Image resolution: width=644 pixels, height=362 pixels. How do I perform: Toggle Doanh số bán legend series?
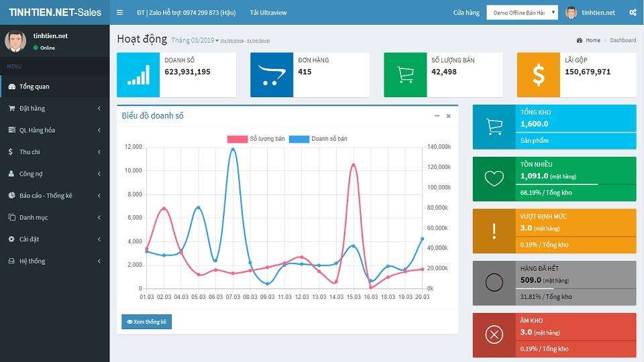tap(318, 139)
